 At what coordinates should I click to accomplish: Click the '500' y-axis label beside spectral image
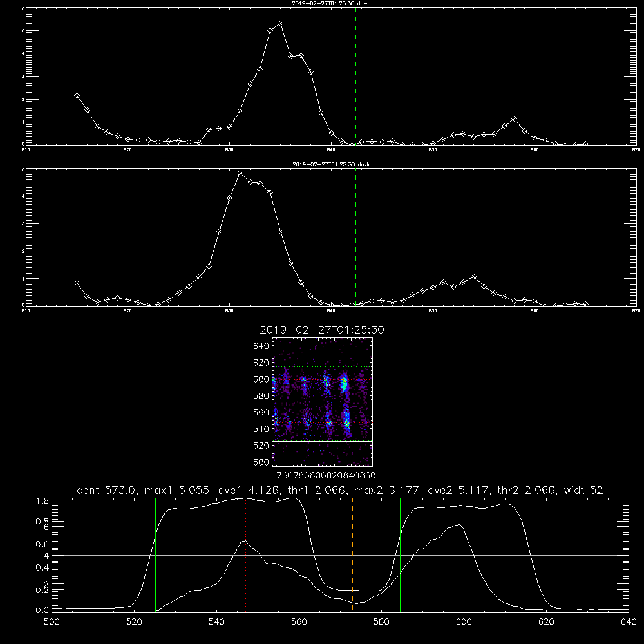pos(261,462)
